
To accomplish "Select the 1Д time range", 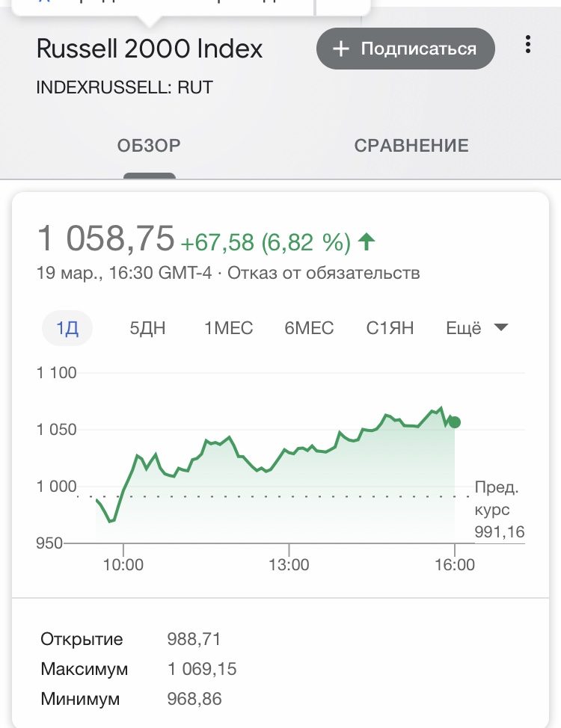I will click(67, 328).
